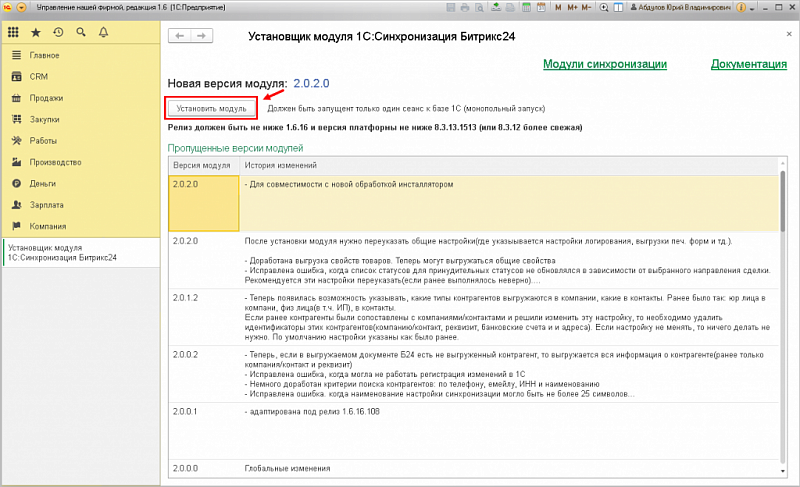Expand the dropdown arrow next to info icon
The height and width of the screenshot is (487, 800).
tap(750, 8)
